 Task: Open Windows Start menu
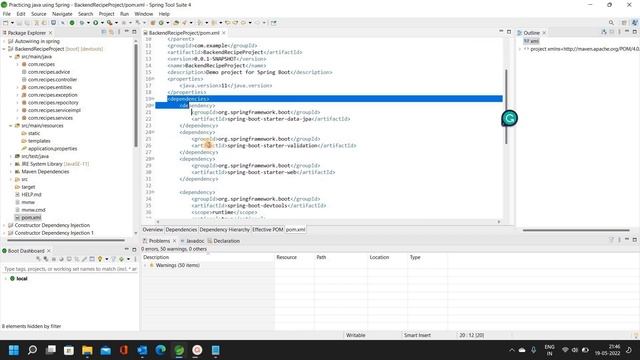click(13, 350)
